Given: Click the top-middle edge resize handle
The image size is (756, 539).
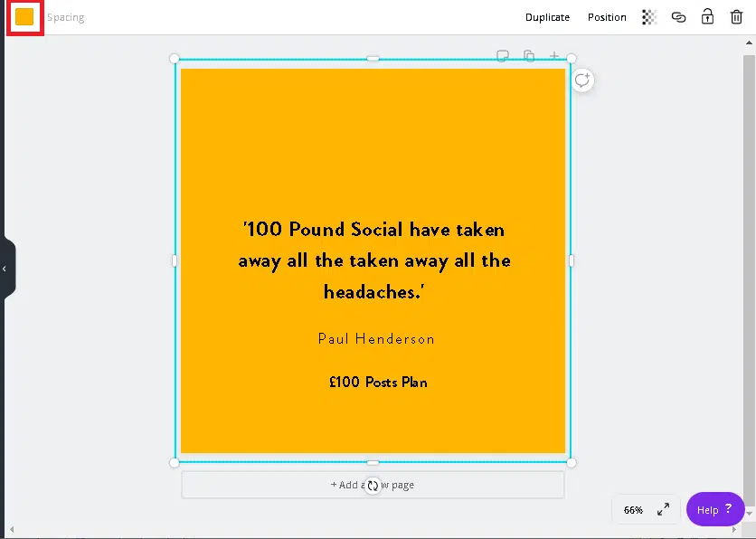Looking at the screenshot, I should 373,59.
